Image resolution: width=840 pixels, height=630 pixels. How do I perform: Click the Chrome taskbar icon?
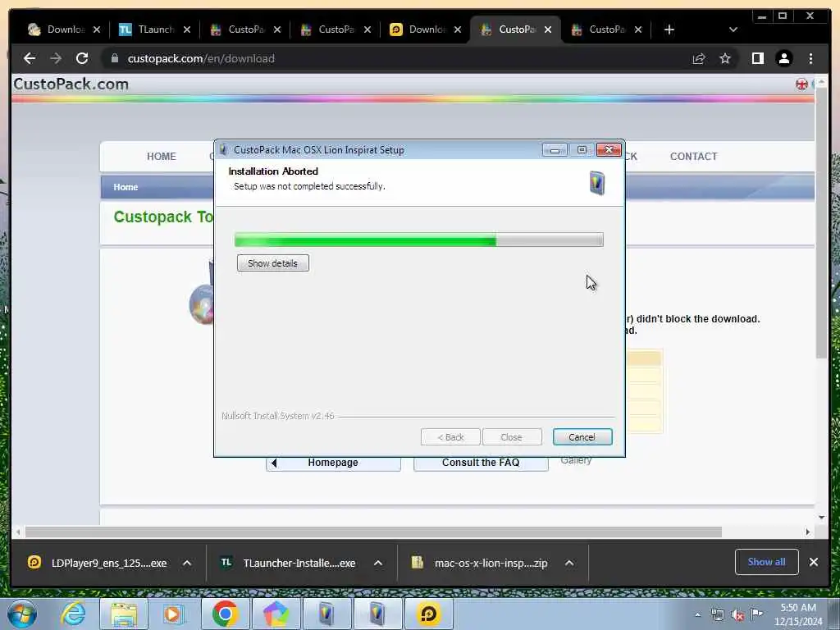[225, 614]
